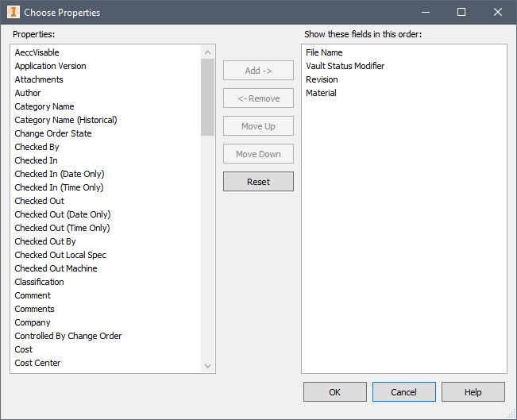
Task: Select Author in the Properties list
Action: tap(28, 93)
